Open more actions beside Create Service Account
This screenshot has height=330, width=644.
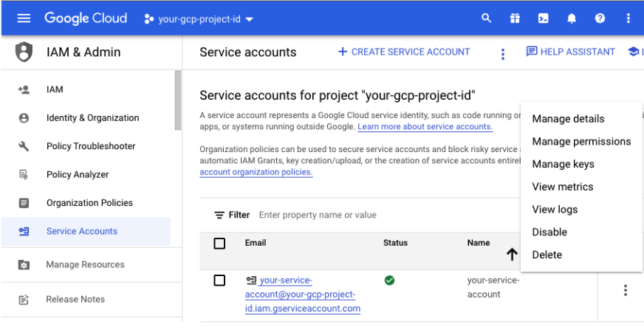503,54
